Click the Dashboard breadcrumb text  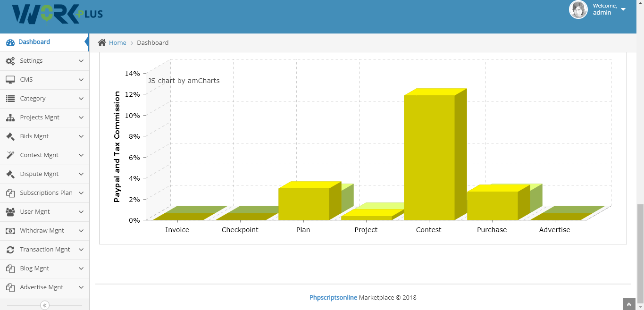click(x=152, y=42)
